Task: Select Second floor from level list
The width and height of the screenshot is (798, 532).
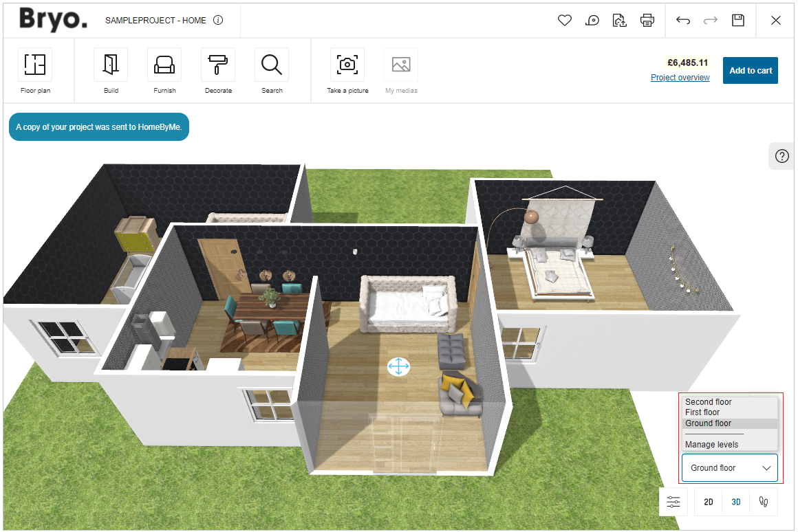Action: tap(709, 402)
